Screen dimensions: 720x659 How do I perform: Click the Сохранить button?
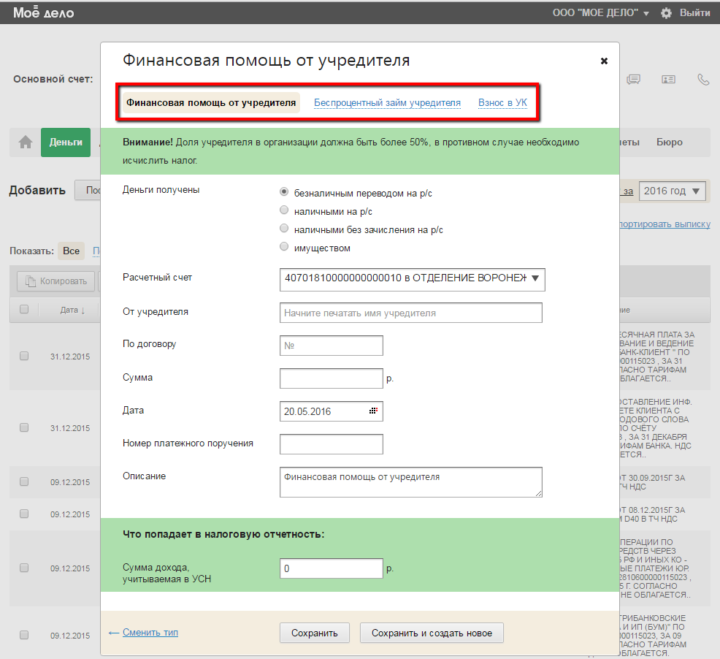[x=315, y=633]
